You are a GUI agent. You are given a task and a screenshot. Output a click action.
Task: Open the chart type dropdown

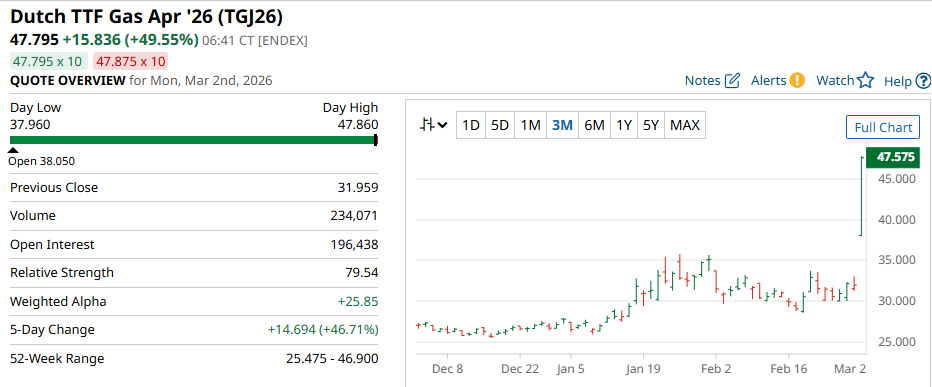(433, 125)
